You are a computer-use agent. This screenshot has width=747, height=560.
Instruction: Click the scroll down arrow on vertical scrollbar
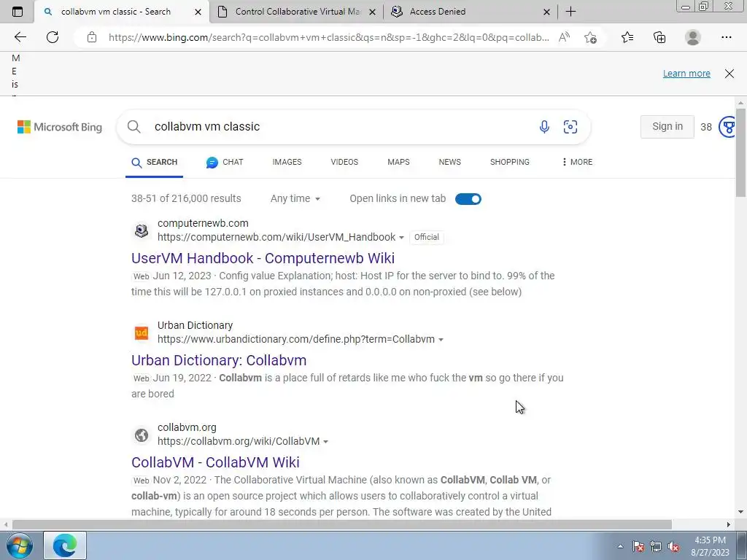point(740,513)
